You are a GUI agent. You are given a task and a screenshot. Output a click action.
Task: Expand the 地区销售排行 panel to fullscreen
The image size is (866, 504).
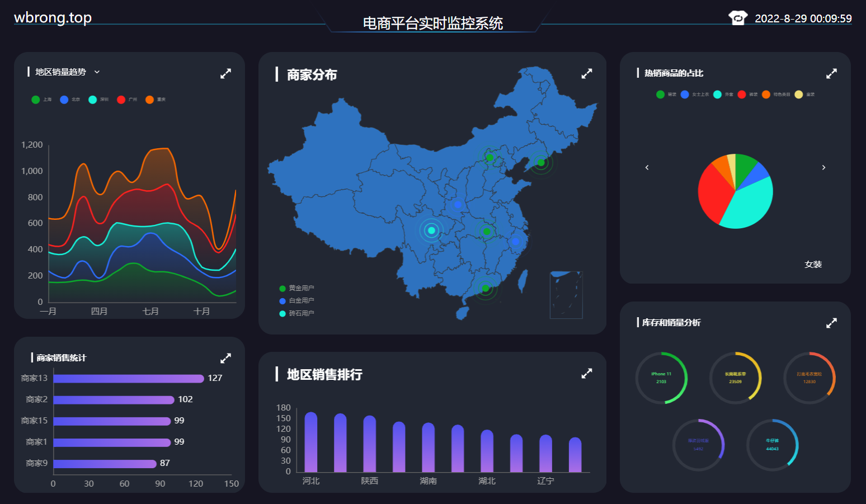pos(586,373)
